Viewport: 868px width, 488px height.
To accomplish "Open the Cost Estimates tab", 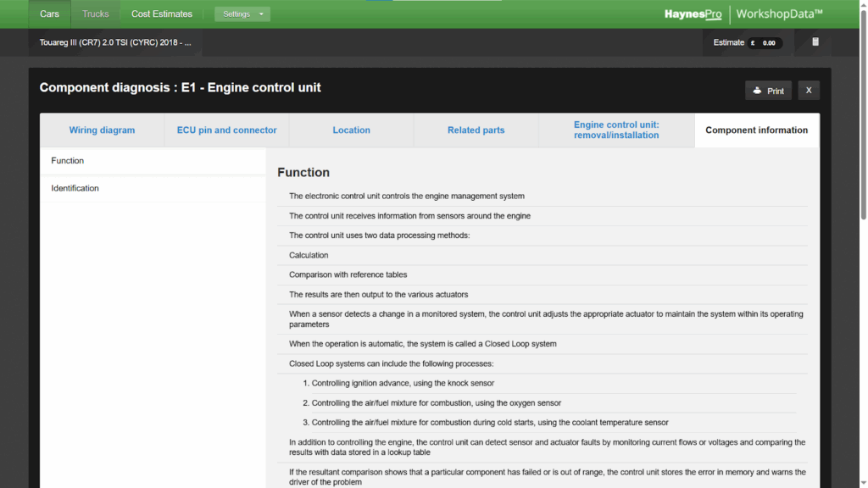I will tap(162, 14).
